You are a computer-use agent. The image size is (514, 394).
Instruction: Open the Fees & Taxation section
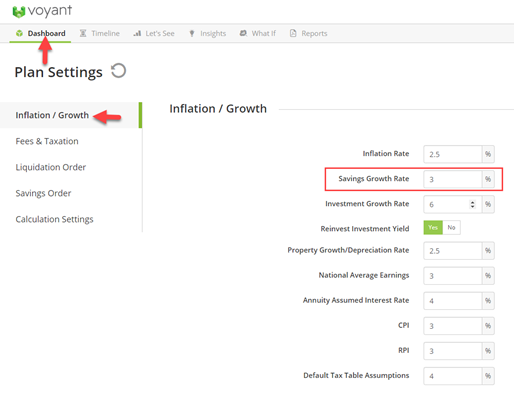coord(47,141)
